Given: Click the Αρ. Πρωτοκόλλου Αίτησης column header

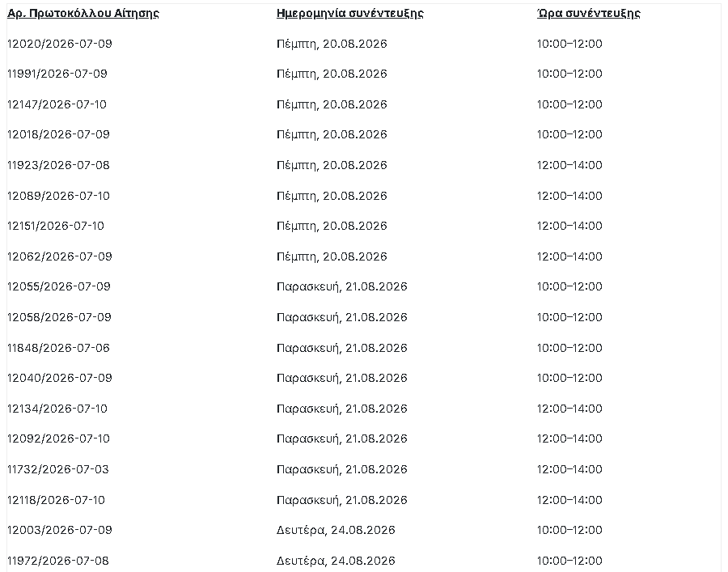Looking at the screenshot, I should (83, 13).
